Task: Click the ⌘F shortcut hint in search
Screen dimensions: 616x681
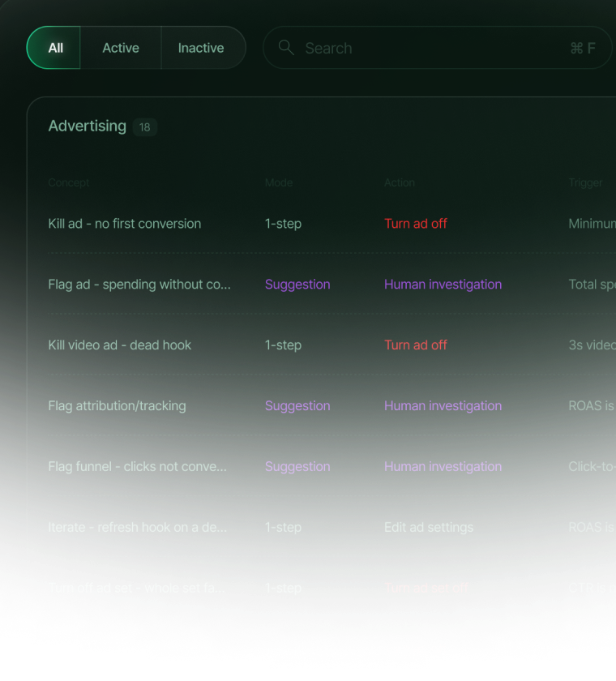Action: click(x=583, y=48)
